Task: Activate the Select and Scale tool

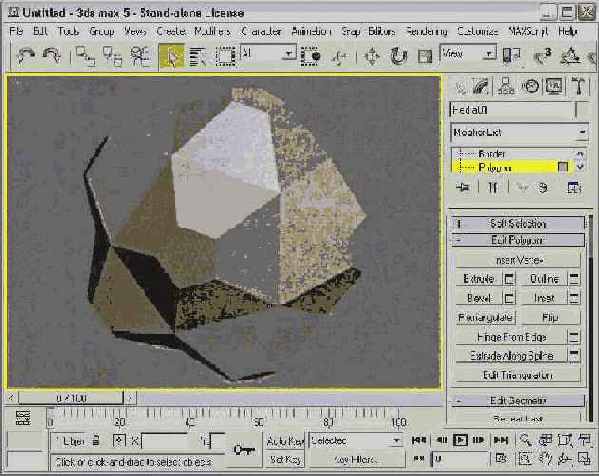Action: pos(424,57)
